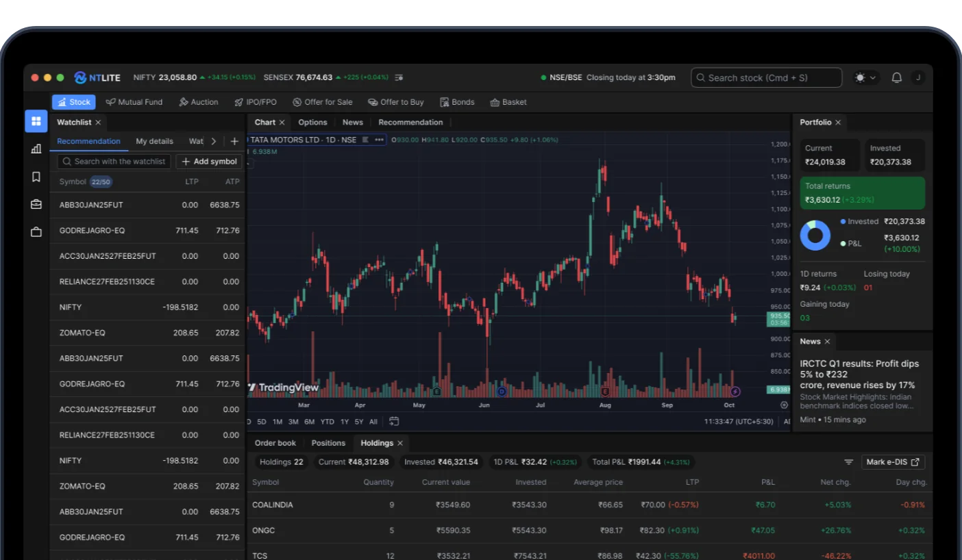
Task: Open the IPO/FPO section
Action: (256, 102)
